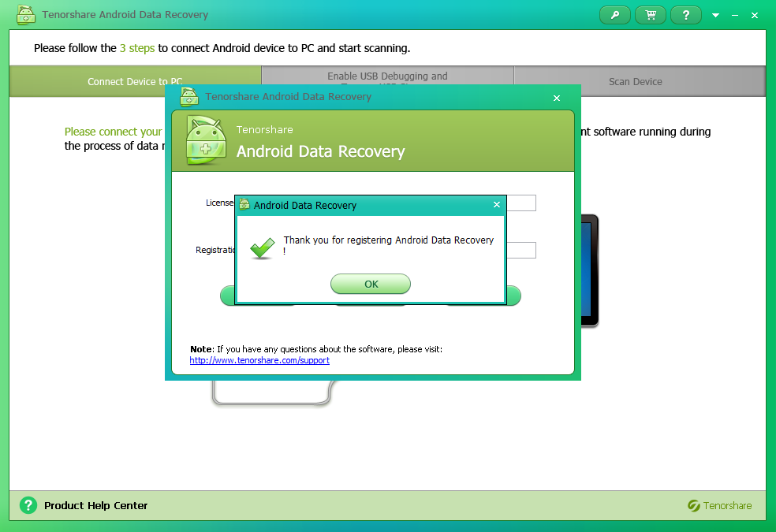Image resolution: width=776 pixels, height=532 pixels.
Task: Close the Tenorshare registration dialog
Action: (557, 98)
